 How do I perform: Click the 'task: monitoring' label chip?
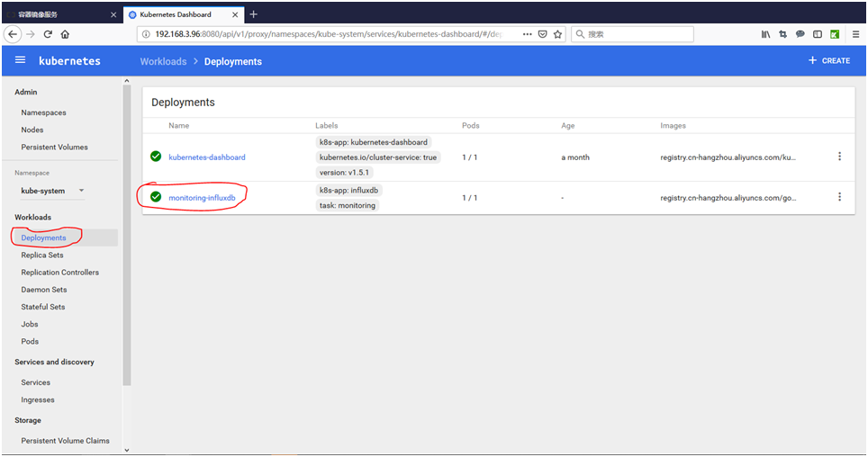click(347, 205)
